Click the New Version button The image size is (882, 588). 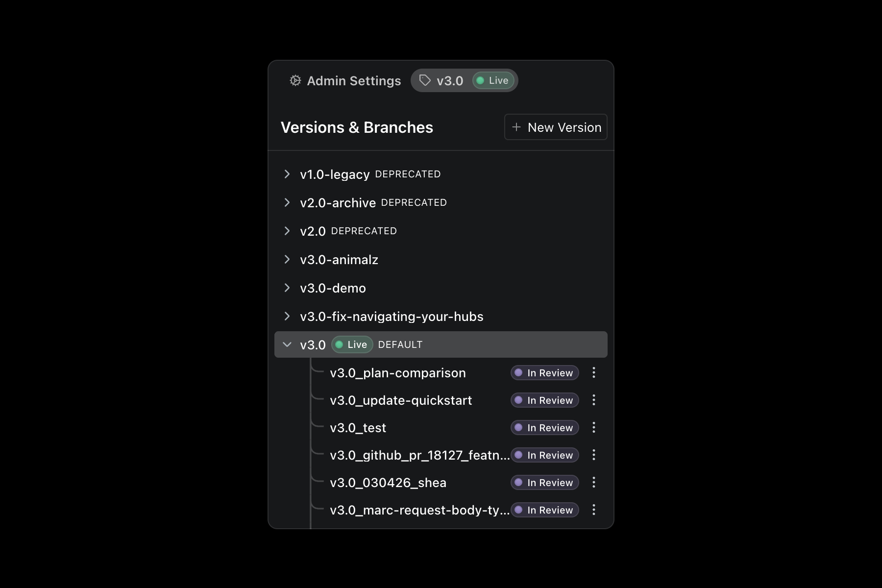click(x=556, y=127)
